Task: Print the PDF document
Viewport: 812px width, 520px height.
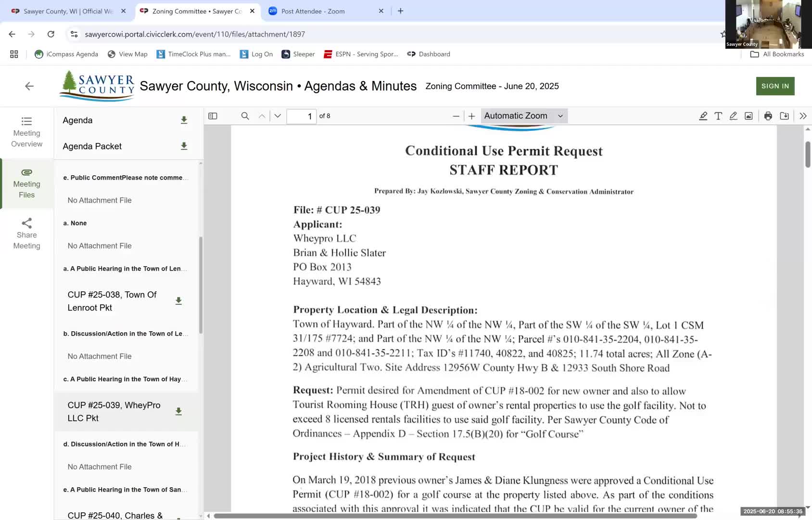Action: click(x=768, y=116)
